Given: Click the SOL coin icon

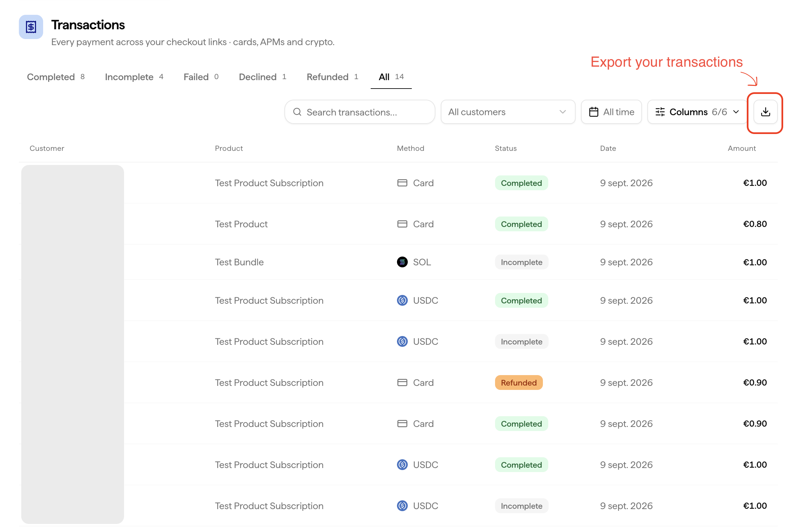Looking at the screenshot, I should (402, 262).
